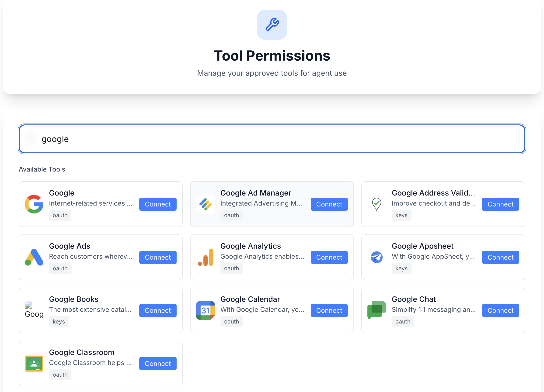Click the Google Appsheet paper plane icon
This screenshot has height=392, width=544.
click(x=377, y=257)
